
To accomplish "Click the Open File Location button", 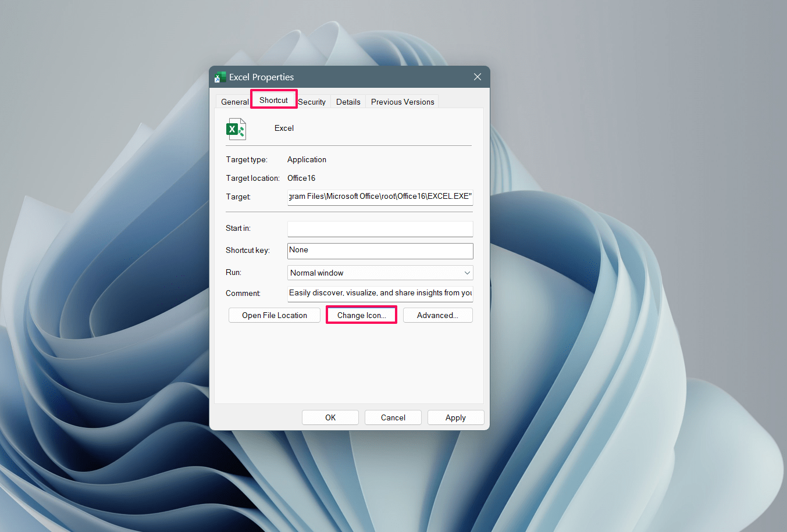I will click(x=275, y=315).
